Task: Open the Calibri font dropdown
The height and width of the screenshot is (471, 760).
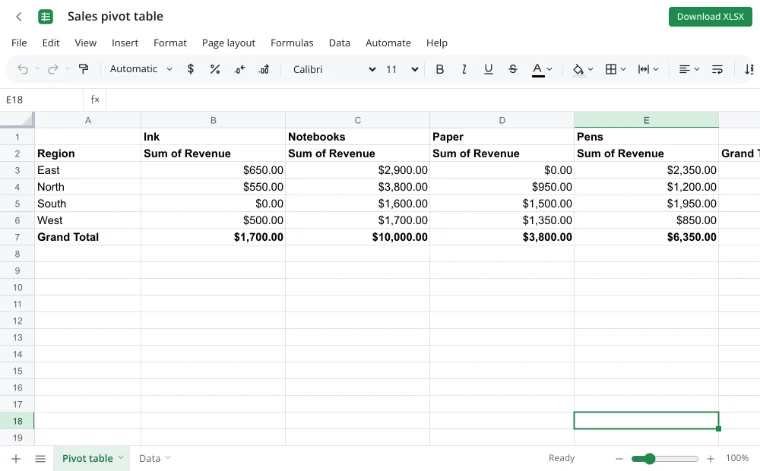Action: 334,69
